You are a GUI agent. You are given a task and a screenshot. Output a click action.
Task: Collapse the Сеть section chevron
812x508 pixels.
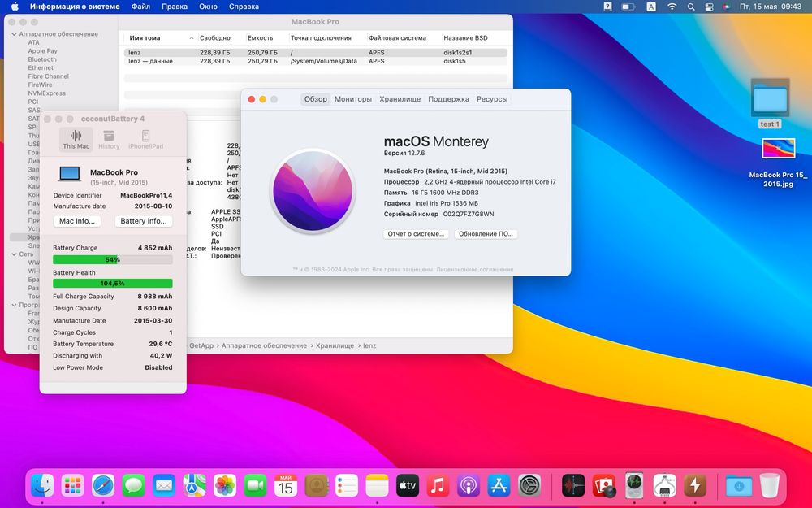coord(14,254)
